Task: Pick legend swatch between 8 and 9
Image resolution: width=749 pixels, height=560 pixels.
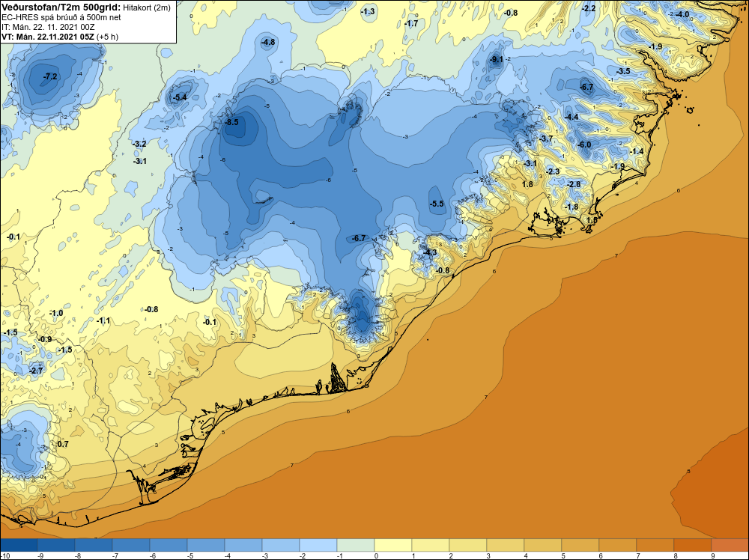Action: coord(693,545)
